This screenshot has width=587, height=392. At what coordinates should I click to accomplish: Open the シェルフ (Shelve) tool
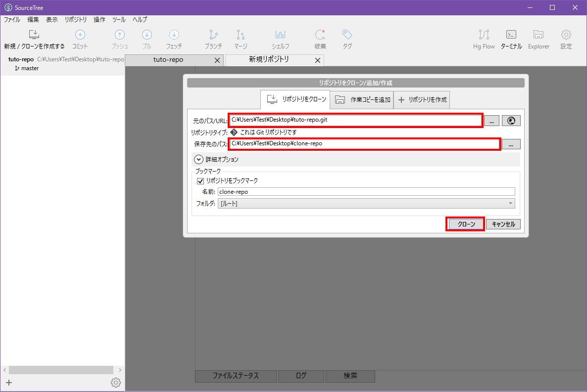(280, 39)
